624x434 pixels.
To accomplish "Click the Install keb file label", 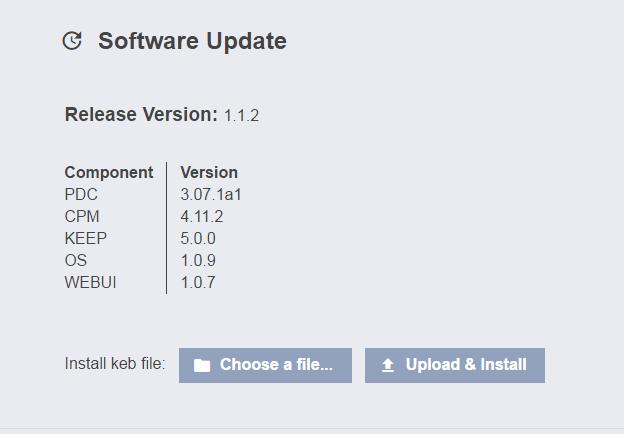I will click(x=115, y=364).
